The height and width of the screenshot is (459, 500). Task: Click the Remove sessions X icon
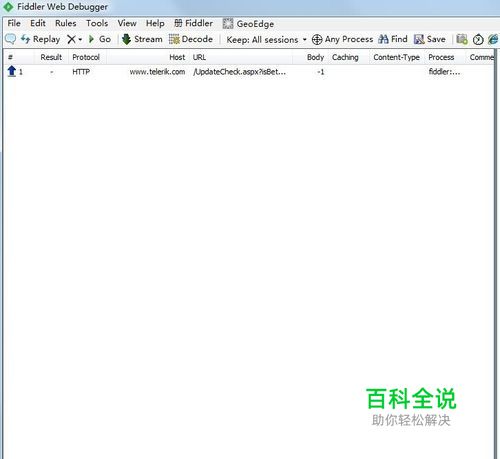71,39
